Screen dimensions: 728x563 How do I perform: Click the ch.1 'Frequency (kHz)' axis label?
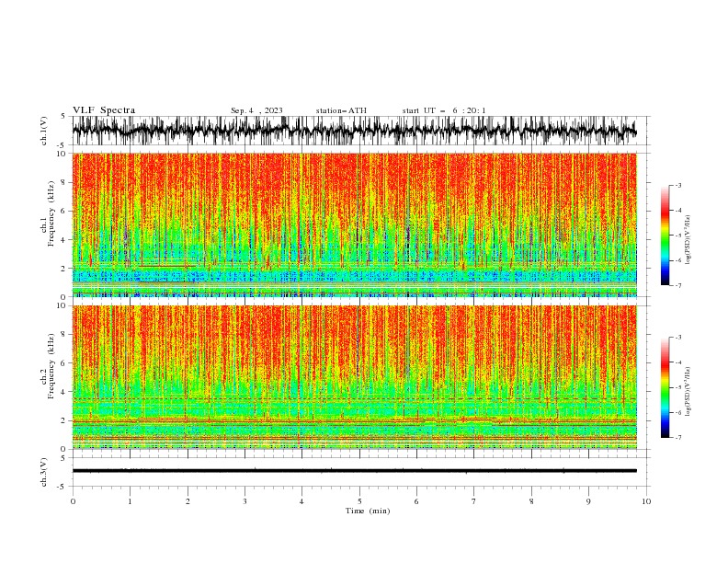coord(51,214)
